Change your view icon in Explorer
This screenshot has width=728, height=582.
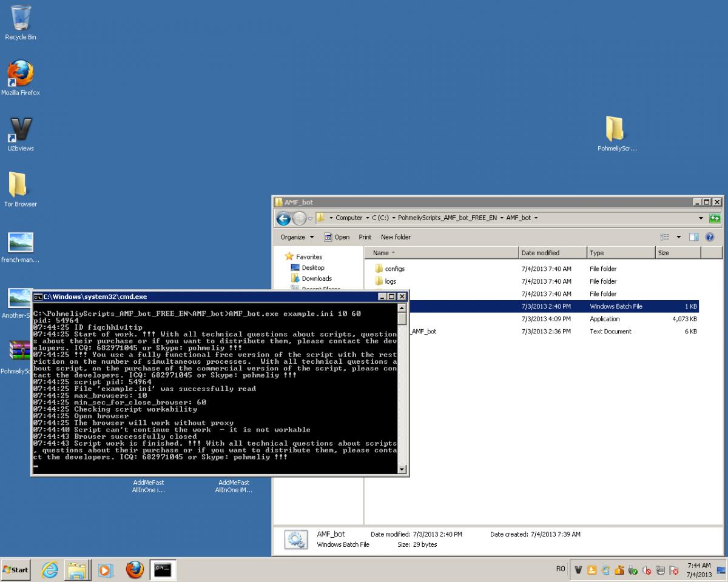[x=665, y=237]
